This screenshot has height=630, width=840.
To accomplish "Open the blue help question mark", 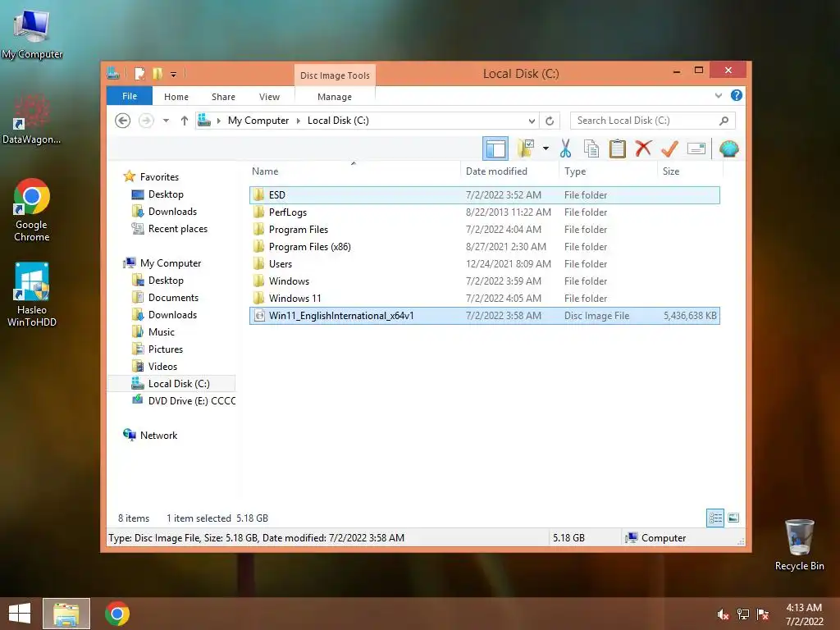I will pos(737,95).
